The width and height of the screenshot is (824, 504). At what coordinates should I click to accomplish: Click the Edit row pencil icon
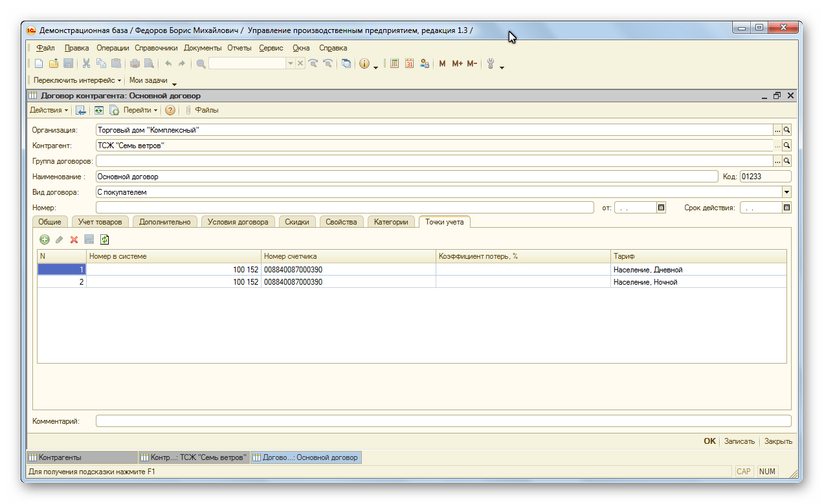click(x=60, y=239)
